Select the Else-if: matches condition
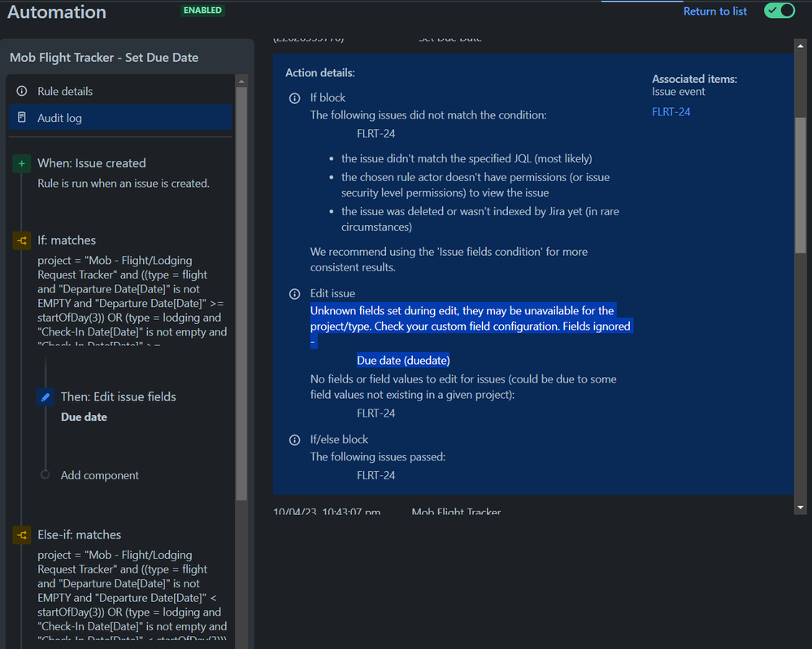812x649 pixels. (x=79, y=534)
